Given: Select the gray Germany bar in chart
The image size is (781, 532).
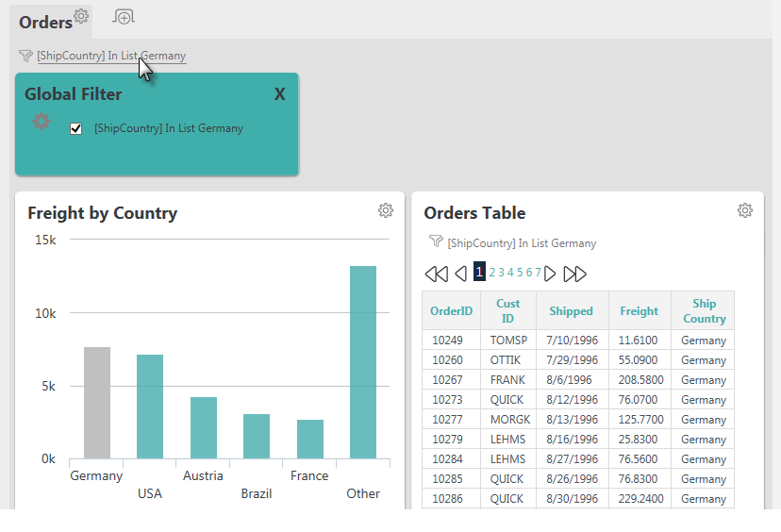Looking at the screenshot, I should [x=97, y=403].
